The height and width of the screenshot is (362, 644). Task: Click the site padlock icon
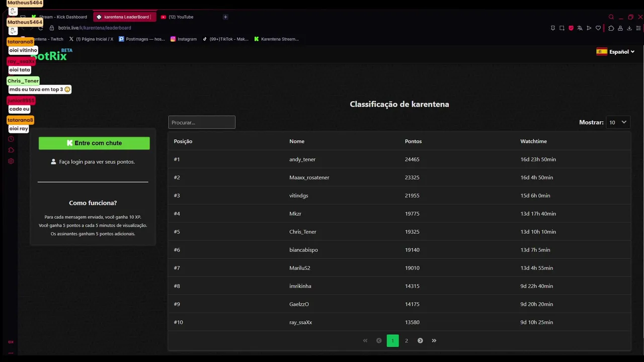click(x=52, y=28)
